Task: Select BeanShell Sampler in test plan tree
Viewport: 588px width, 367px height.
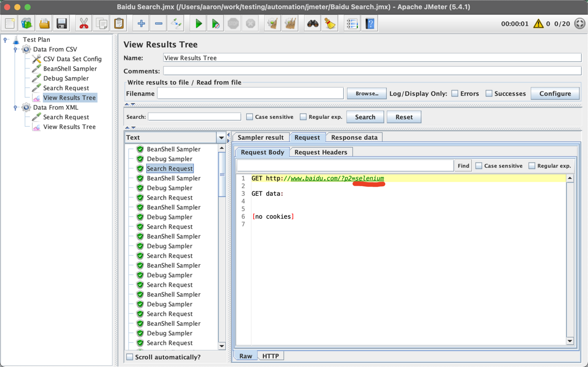Action: click(70, 68)
